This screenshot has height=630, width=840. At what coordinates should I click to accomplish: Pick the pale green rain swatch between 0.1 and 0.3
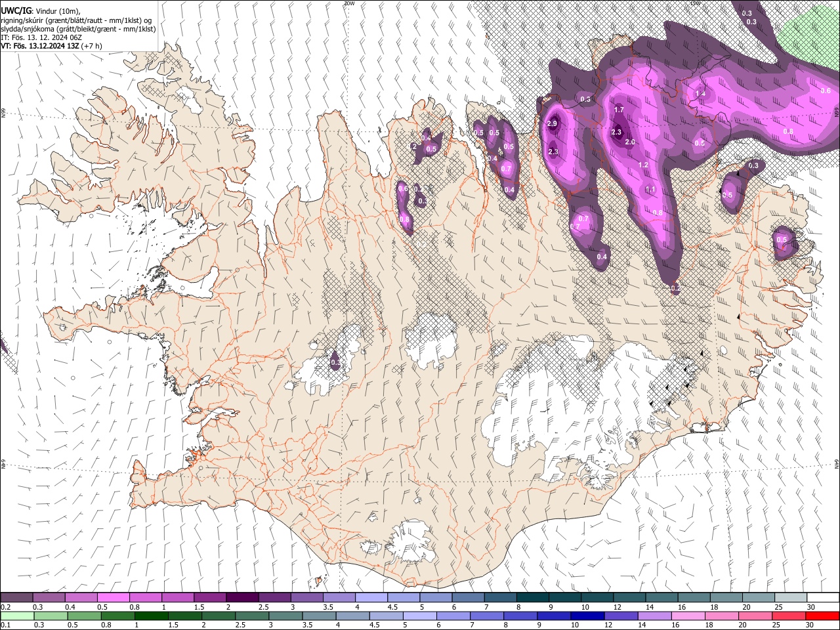(x=16, y=616)
